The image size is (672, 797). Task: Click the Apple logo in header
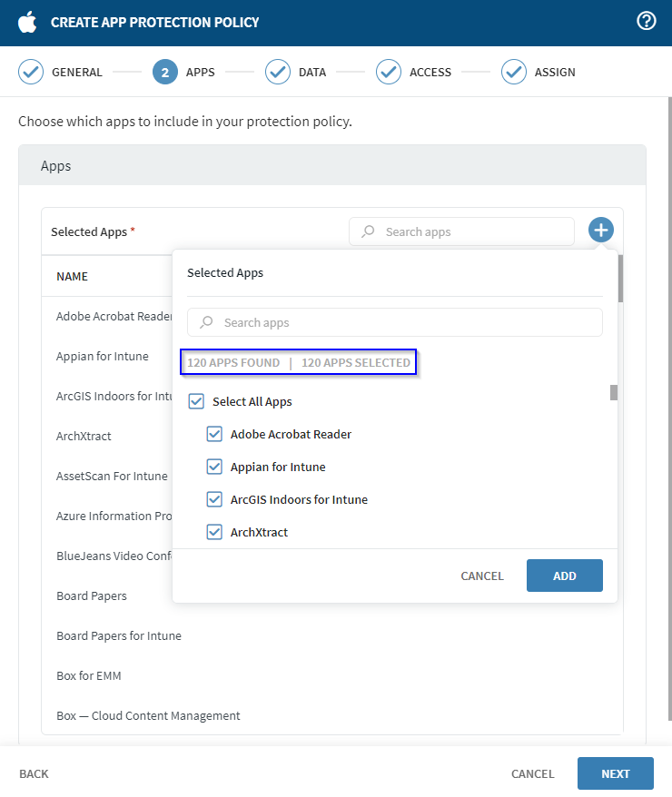click(27, 22)
